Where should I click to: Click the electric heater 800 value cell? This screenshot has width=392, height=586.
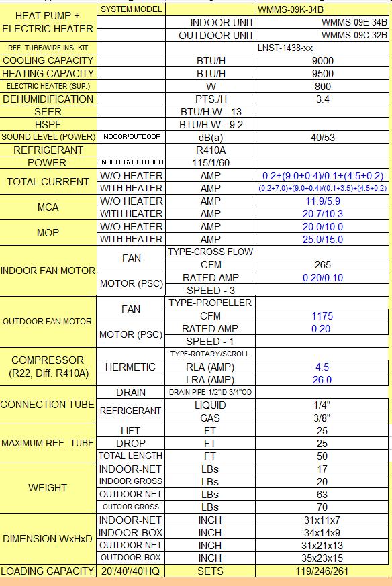click(322, 87)
